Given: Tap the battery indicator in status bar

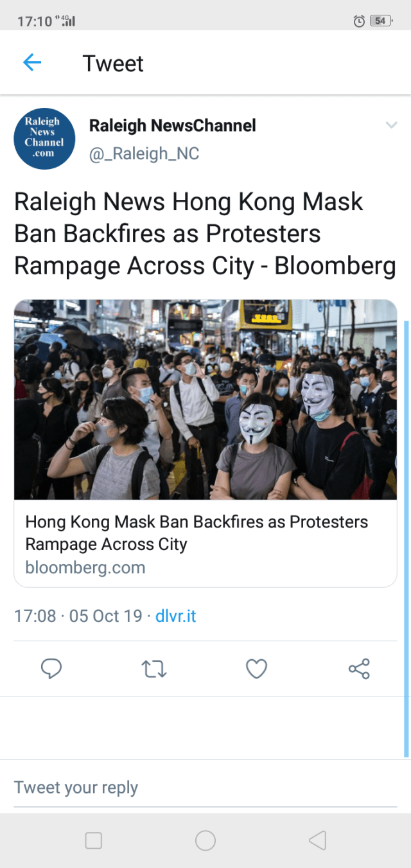Looking at the screenshot, I should (x=381, y=21).
